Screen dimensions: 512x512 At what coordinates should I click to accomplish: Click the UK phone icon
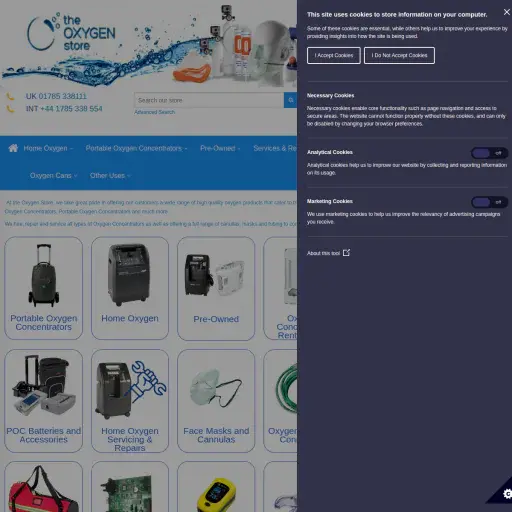10,96
